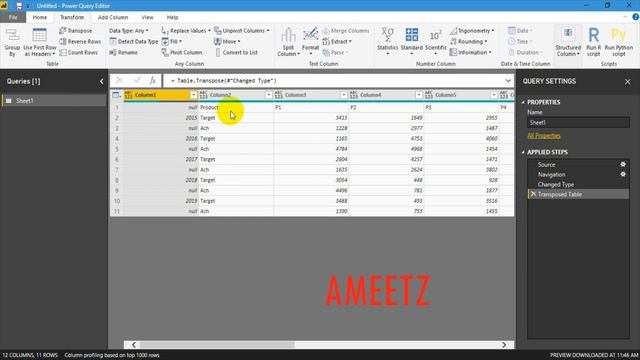Open Source step settings gear
This screenshot has width=640, height=360.
coord(623,164)
